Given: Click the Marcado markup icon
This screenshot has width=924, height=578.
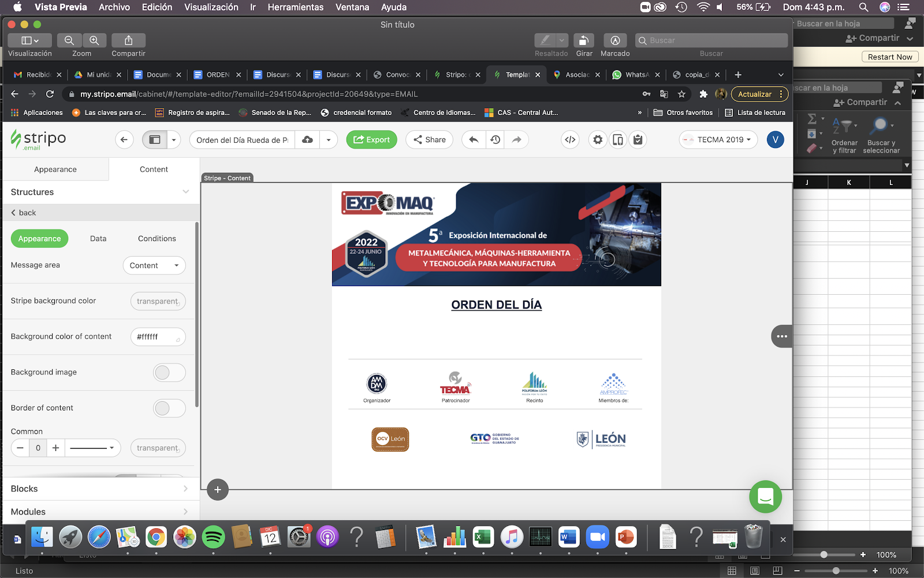Looking at the screenshot, I should [x=615, y=40].
